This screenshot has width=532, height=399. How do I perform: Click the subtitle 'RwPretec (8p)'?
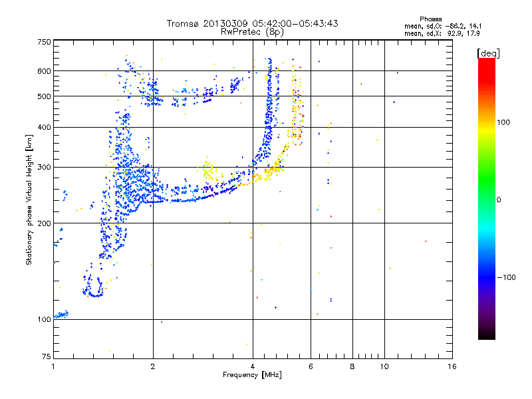point(252,32)
